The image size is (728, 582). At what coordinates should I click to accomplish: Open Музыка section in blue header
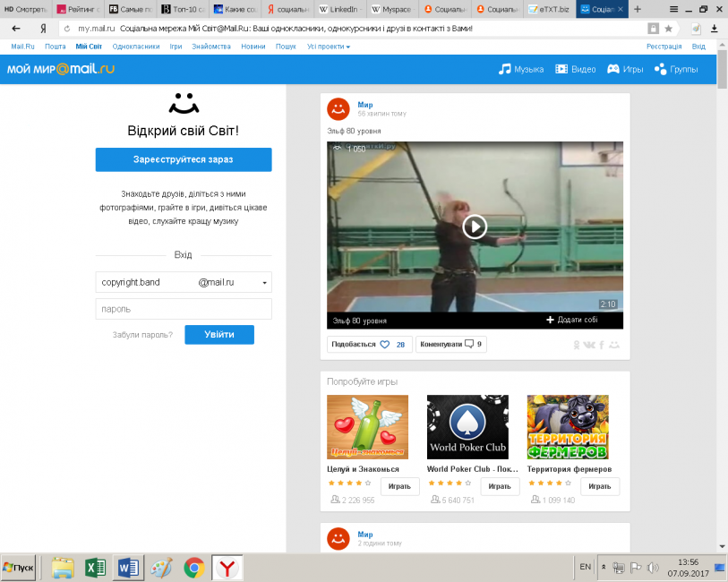tap(521, 69)
